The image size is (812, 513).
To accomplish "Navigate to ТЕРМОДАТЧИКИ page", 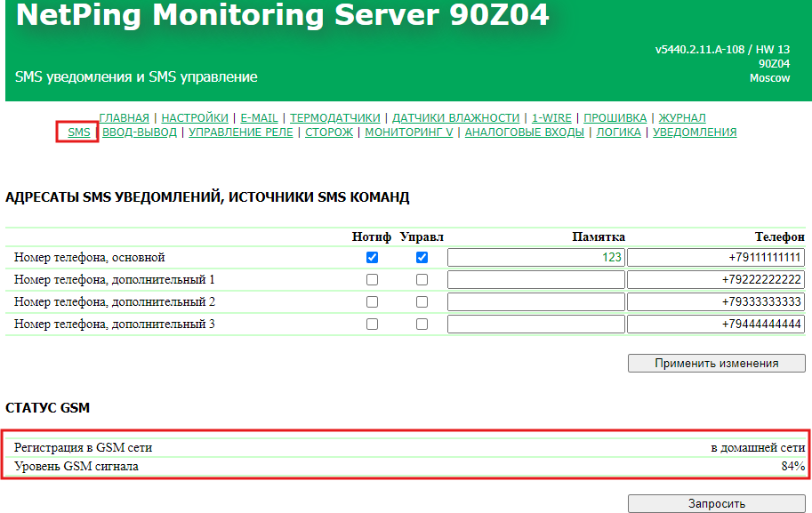I will tap(334, 117).
